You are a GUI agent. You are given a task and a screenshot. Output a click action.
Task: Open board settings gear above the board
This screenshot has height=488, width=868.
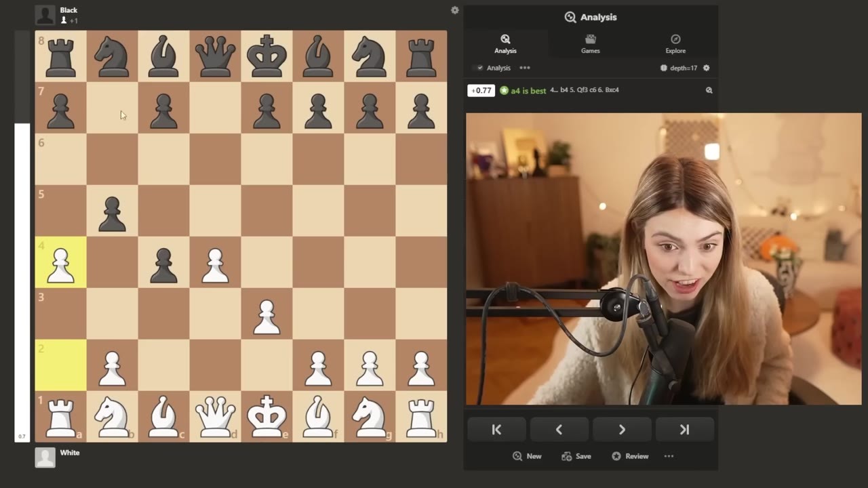click(x=455, y=10)
